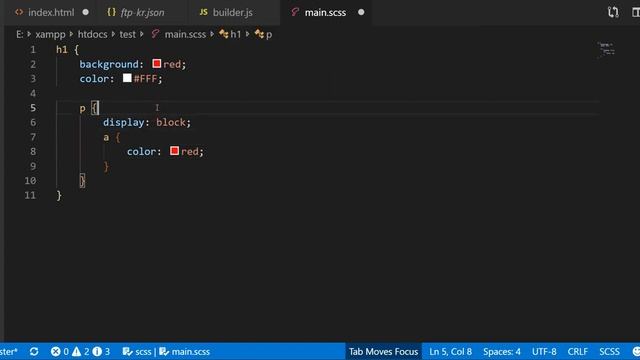
Task: Click the red swatch on line 8
Action: tap(174, 151)
